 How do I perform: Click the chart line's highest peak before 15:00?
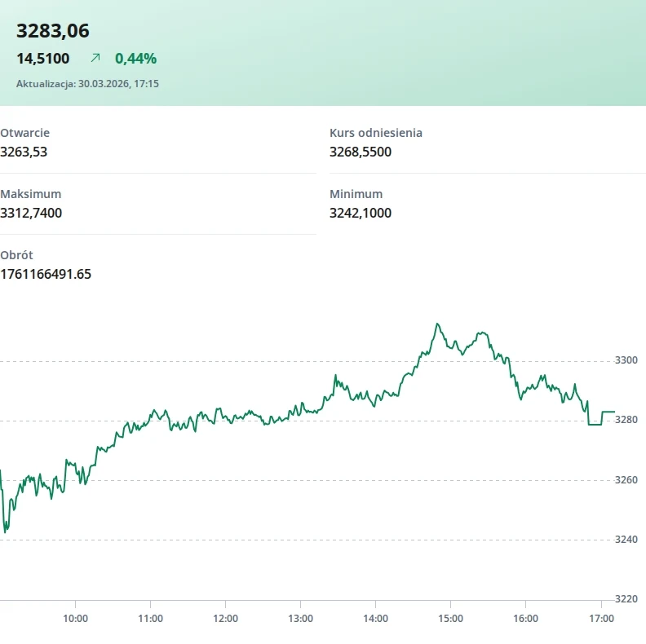(437, 324)
